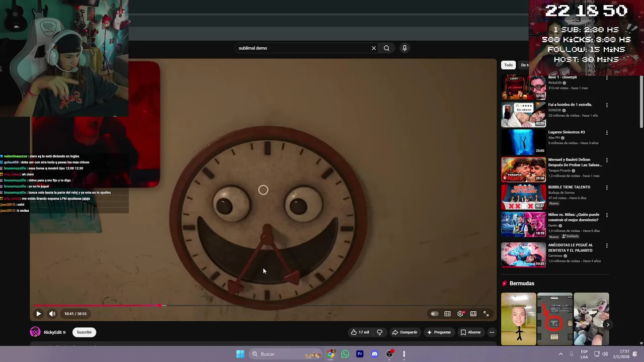644x362 pixels.
Task: Open the RickyEdit channel name link
Action: [x=53, y=332]
